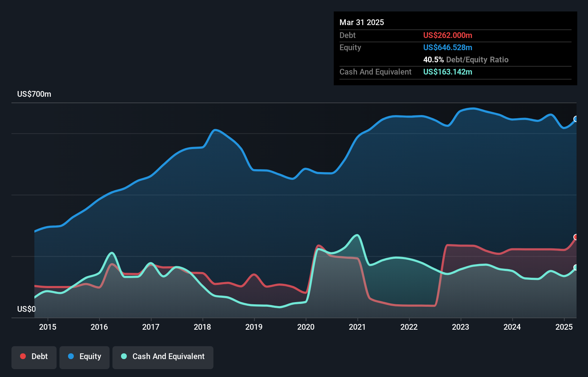Click the 2025 x-axis label
This screenshot has width=588, height=377.
coord(564,327)
